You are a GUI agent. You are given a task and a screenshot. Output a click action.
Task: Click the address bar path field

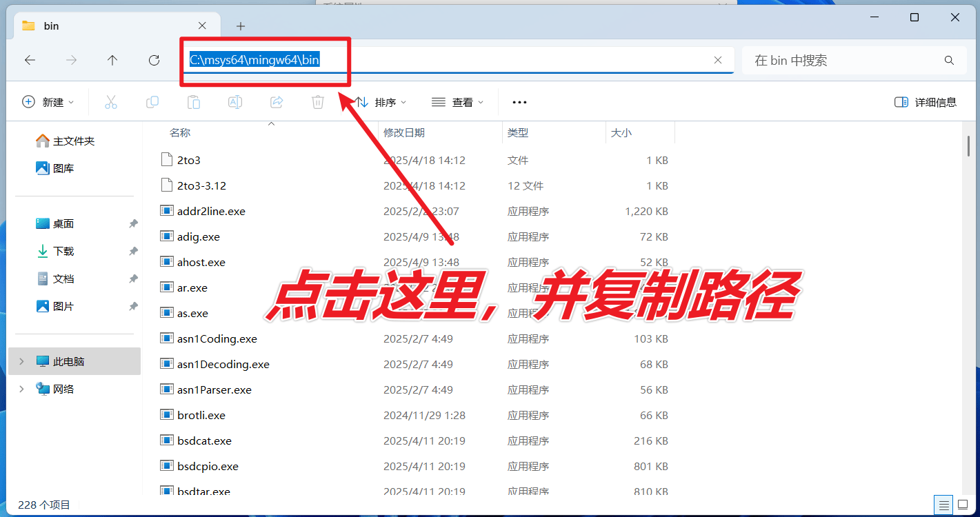[448, 61]
